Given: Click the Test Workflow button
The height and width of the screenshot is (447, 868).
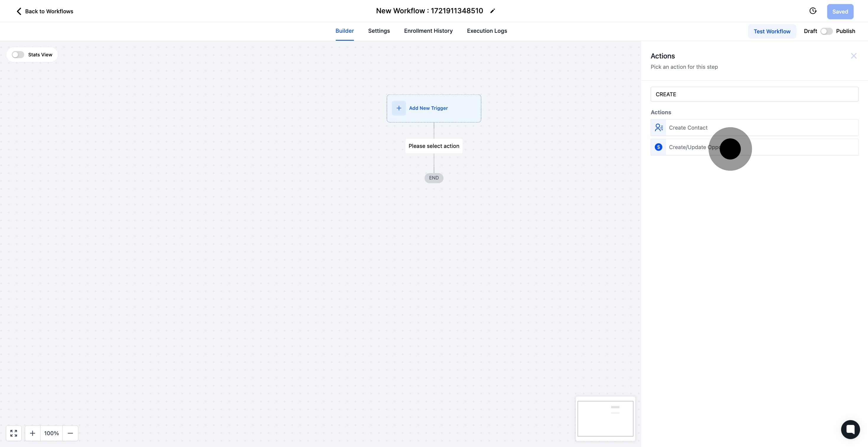Looking at the screenshot, I should pos(772,31).
